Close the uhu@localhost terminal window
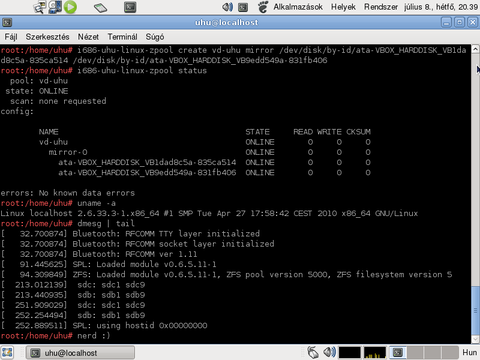 click(x=473, y=22)
